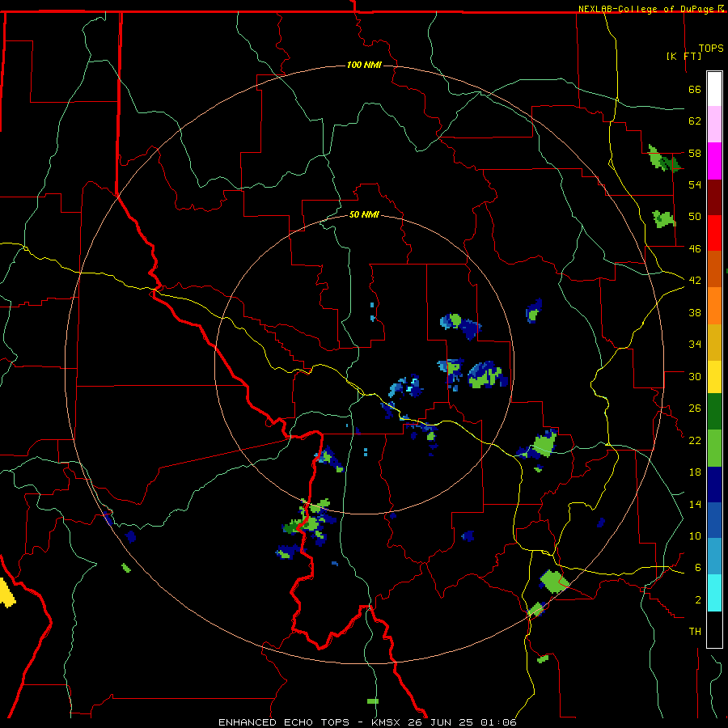This screenshot has height=728, width=728.
Task: Click the "54" value on the scale
Action: click(695, 184)
